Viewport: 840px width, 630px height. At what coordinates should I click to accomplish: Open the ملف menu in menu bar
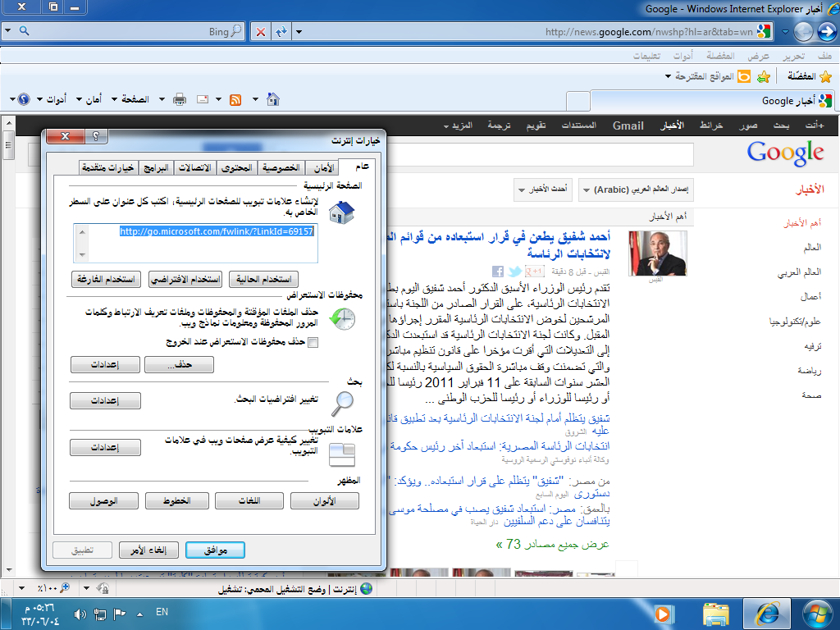point(824,56)
